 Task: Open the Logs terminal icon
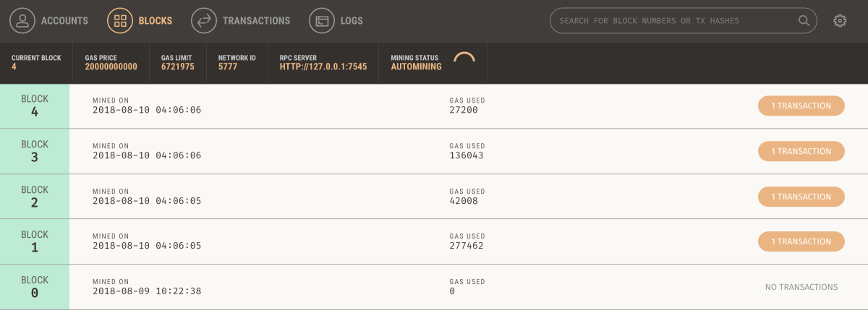pyautogui.click(x=322, y=21)
